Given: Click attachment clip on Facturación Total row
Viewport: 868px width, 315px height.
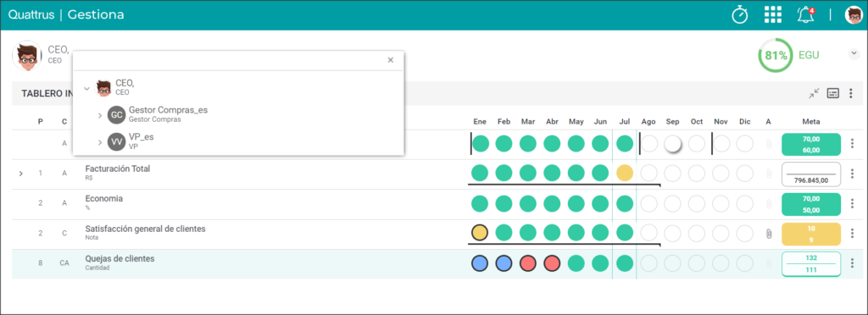Looking at the screenshot, I should click(x=768, y=174).
